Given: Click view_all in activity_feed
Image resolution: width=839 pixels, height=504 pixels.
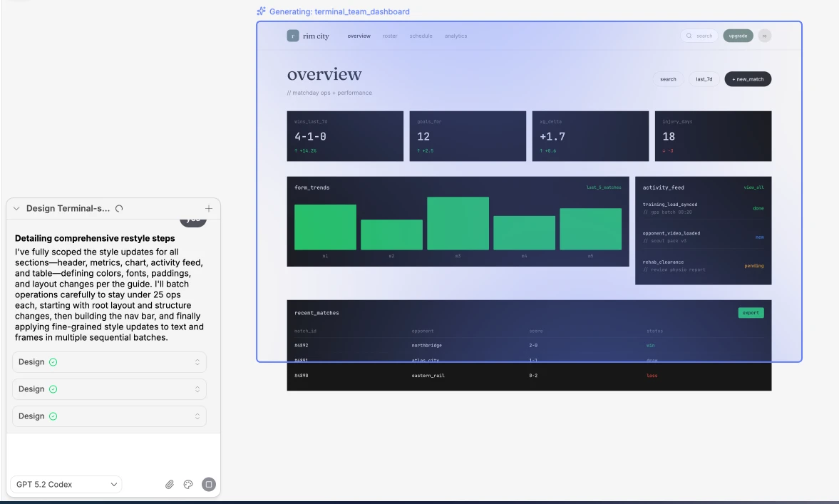Looking at the screenshot, I should 754,187.
